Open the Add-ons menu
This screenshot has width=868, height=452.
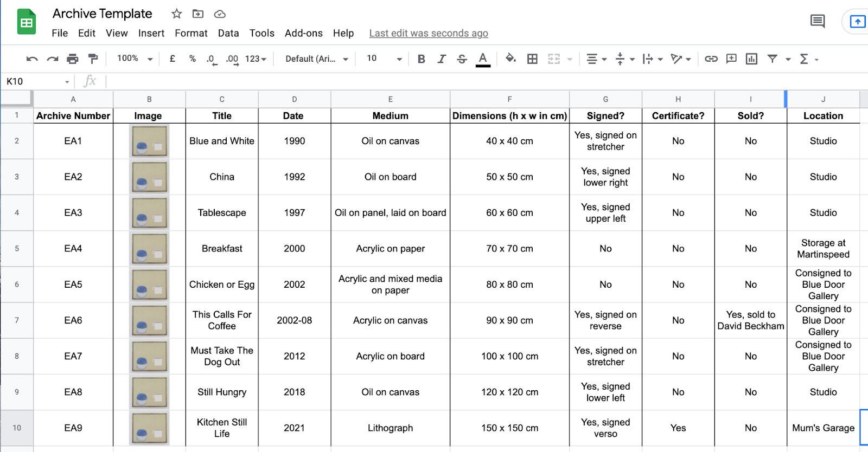(x=303, y=33)
